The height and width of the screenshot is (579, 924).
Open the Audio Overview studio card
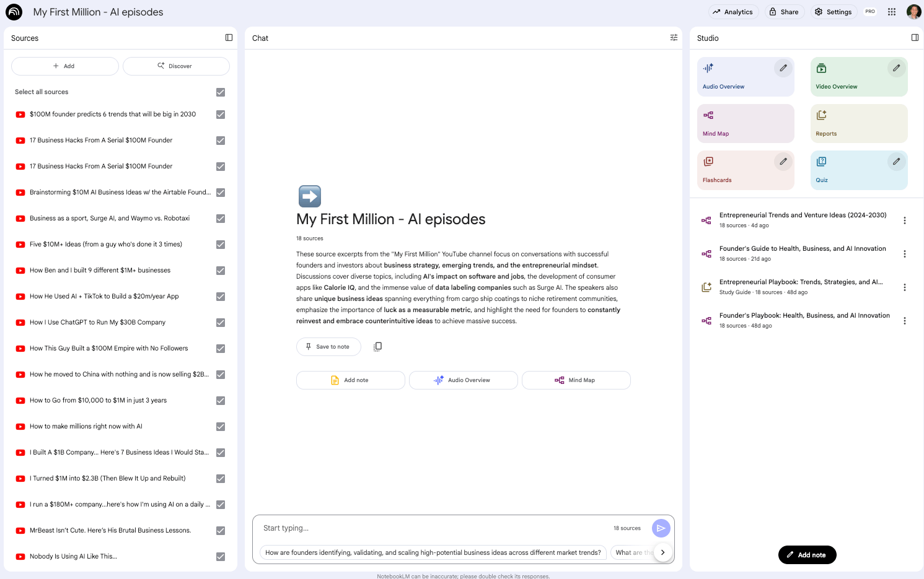coord(746,77)
